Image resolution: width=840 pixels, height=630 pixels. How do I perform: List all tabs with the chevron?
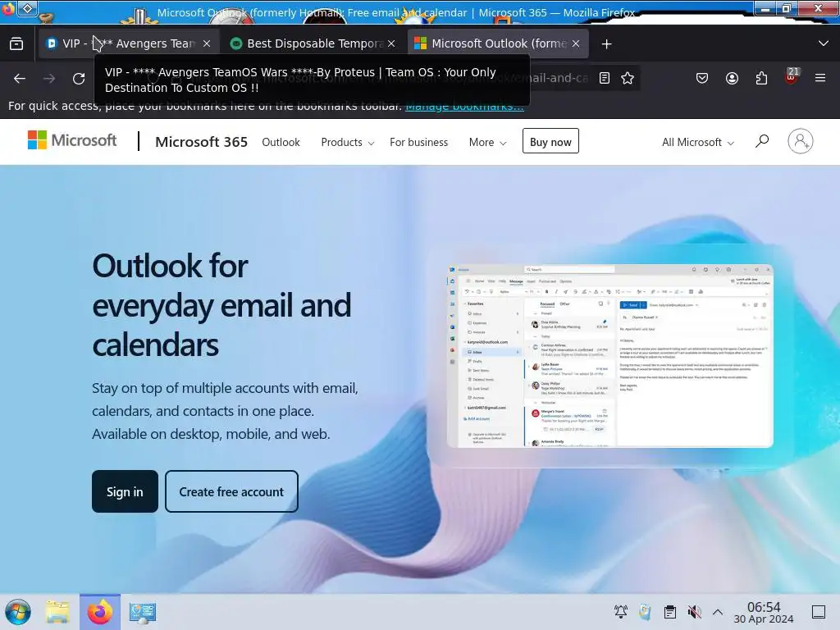click(x=824, y=43)
